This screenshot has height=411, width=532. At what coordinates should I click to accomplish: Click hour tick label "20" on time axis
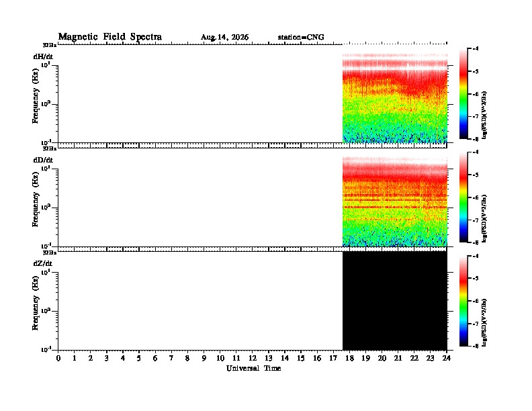(x=382, y=359)
